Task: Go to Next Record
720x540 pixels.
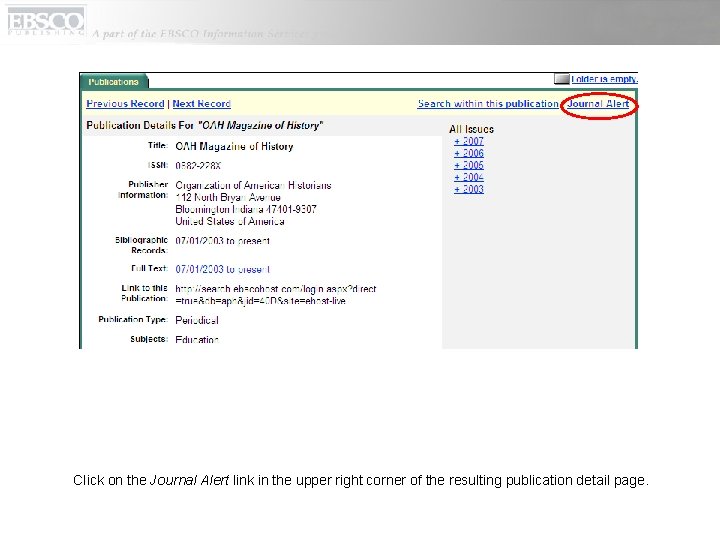Action: coord(202,104)
